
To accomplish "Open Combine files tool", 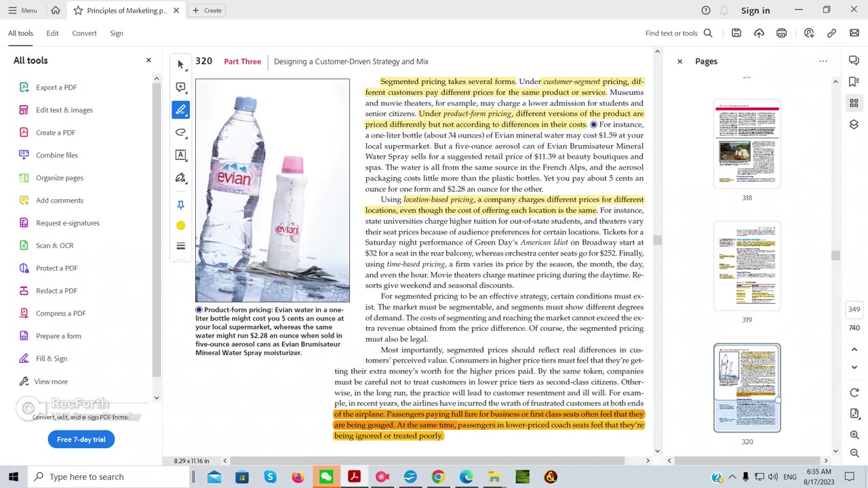I will coord(57,155).
